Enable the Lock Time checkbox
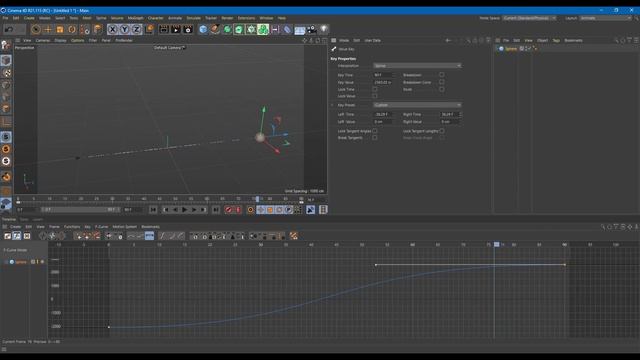 pos(375,89)
